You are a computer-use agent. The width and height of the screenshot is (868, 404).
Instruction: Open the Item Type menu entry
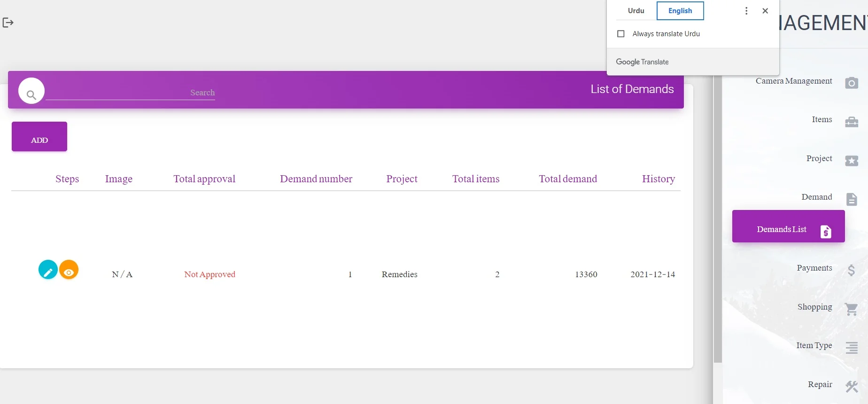814,346
